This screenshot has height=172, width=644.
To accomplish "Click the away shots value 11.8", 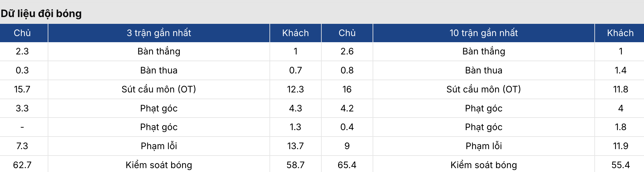I will click(x=620, y=89).
